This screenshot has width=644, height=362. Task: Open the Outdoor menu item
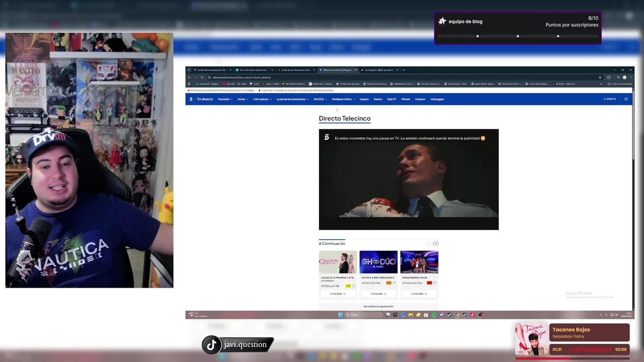coord(420,99)
